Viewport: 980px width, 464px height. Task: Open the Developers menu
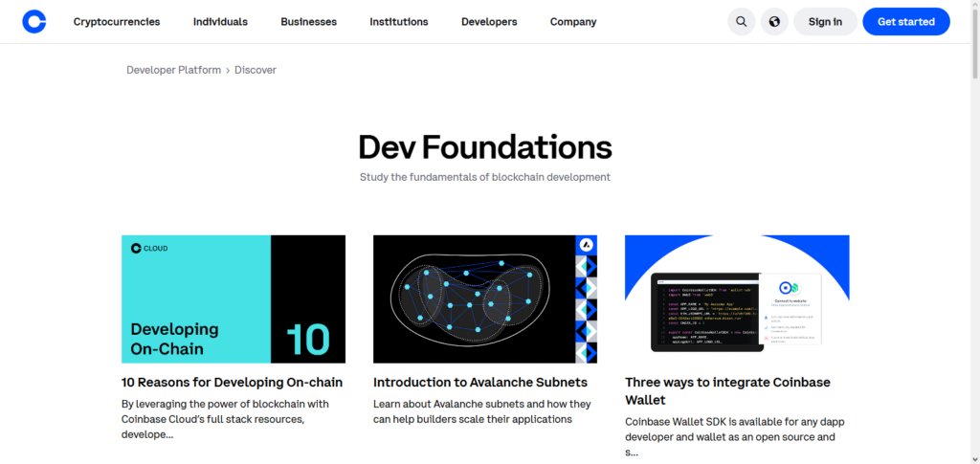489,22
